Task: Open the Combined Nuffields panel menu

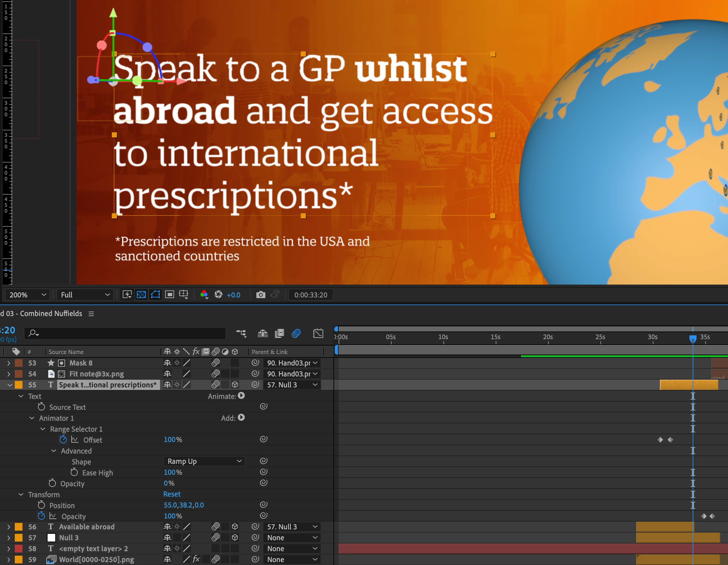Action: tap(91, 314)
